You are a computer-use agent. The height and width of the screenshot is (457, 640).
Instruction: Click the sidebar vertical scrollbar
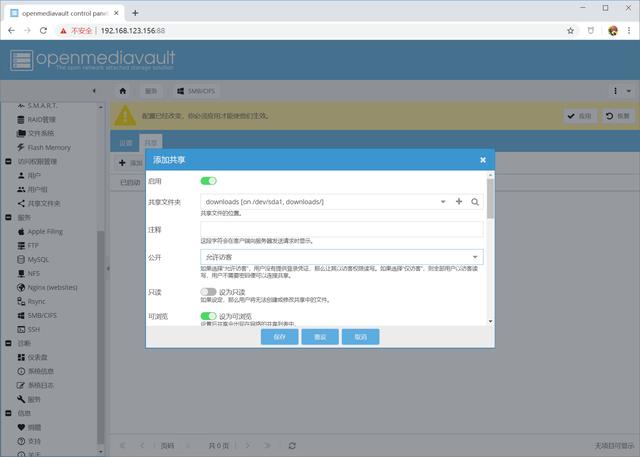(101, 337)
